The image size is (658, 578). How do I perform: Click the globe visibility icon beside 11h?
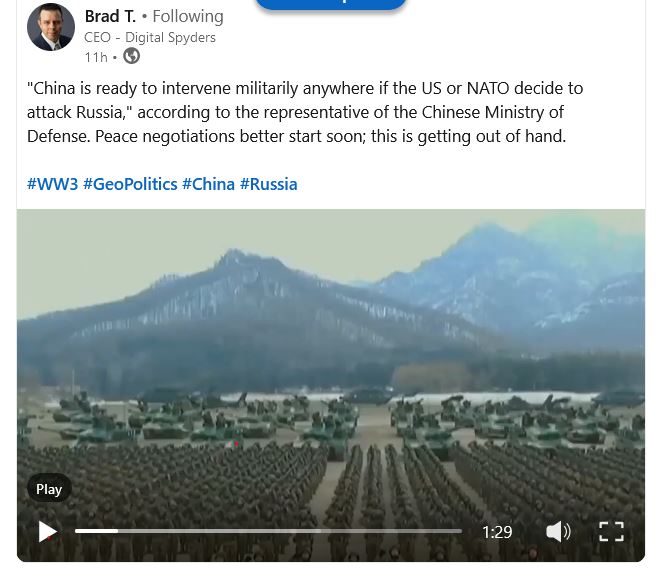[131, 56]
